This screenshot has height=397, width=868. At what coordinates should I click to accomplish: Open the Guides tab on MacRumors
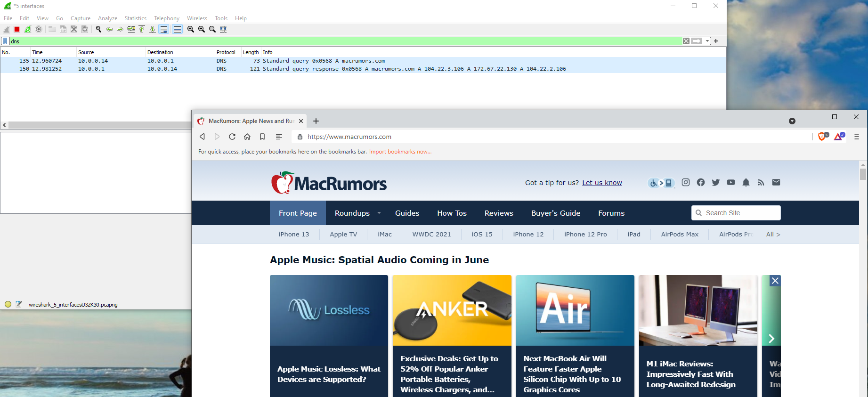407,213
